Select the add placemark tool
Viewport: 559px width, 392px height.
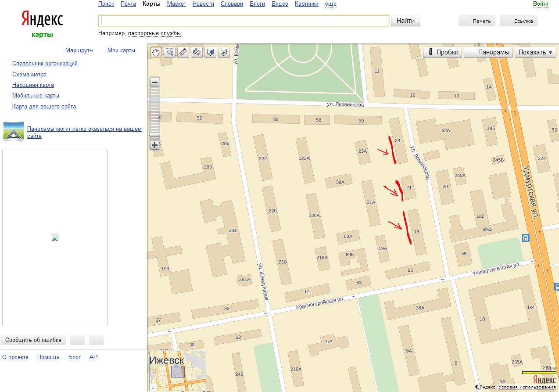tap(210, 52)
